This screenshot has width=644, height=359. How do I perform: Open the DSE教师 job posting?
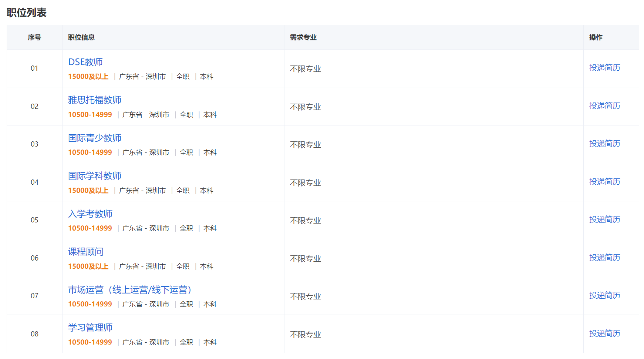pos(85,62)
